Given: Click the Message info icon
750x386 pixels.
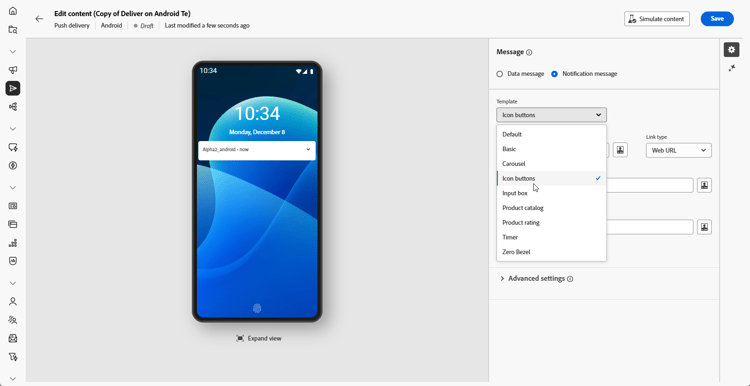Looking at the screenshot, I should tap(529, 53).
